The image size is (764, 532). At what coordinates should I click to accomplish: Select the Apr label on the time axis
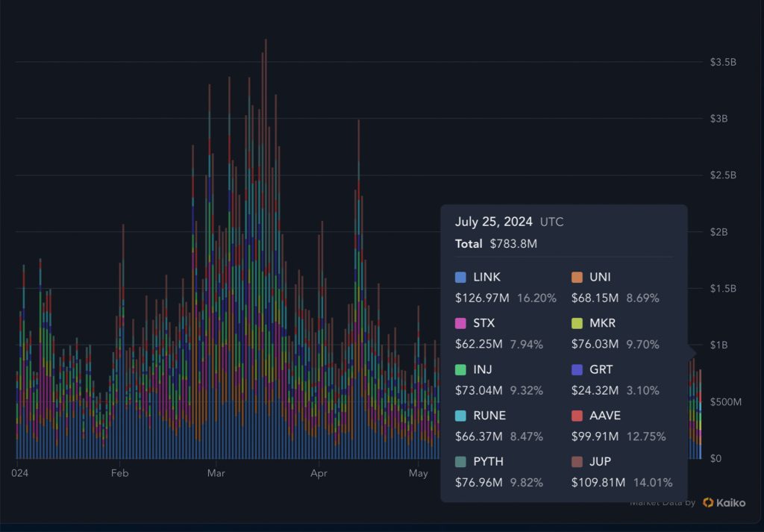(319, 473)
